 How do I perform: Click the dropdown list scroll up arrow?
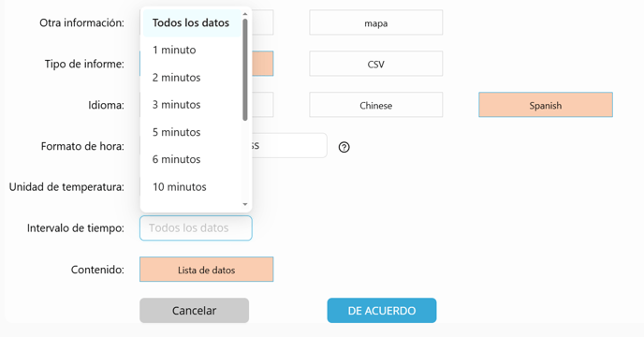click(x=245, y=14)
